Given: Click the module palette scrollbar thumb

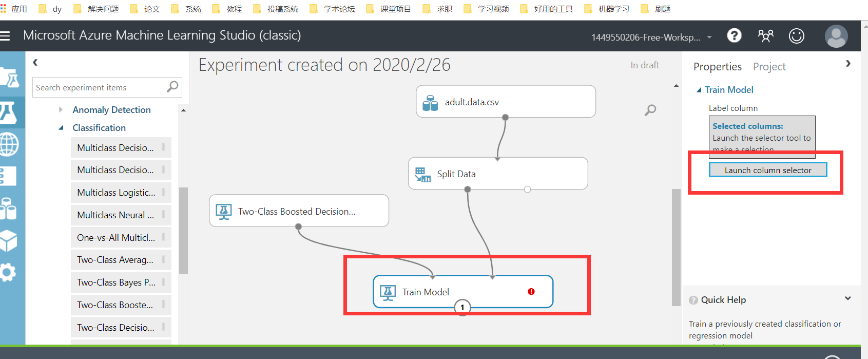Looking at the screenshot, I should (183, 231).
